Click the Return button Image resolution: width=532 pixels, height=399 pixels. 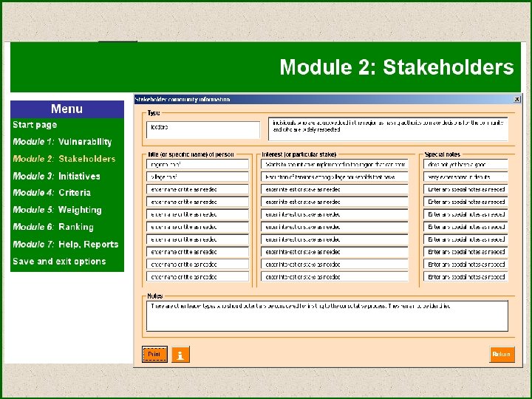point(502,354)
